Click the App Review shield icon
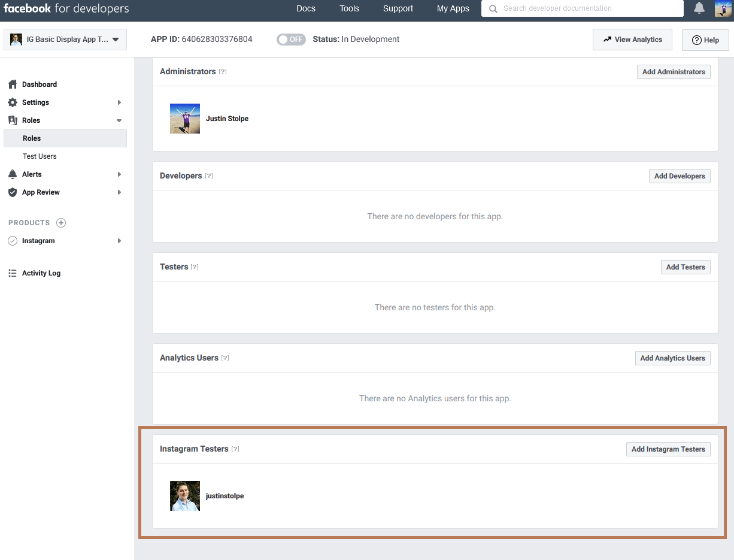734x560 pixels. (x=13, y=192)
